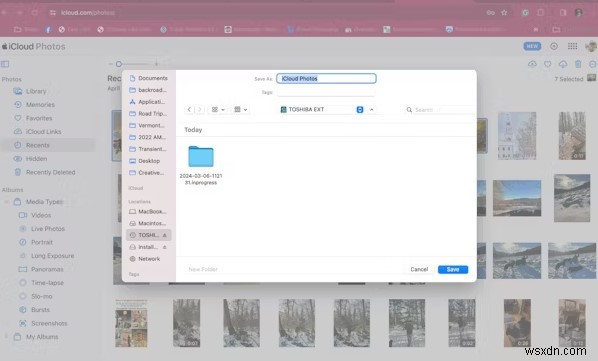This screenshot has height=361, width=598.
Task: Click the Search field in dialog
Action: coord(440,110)
